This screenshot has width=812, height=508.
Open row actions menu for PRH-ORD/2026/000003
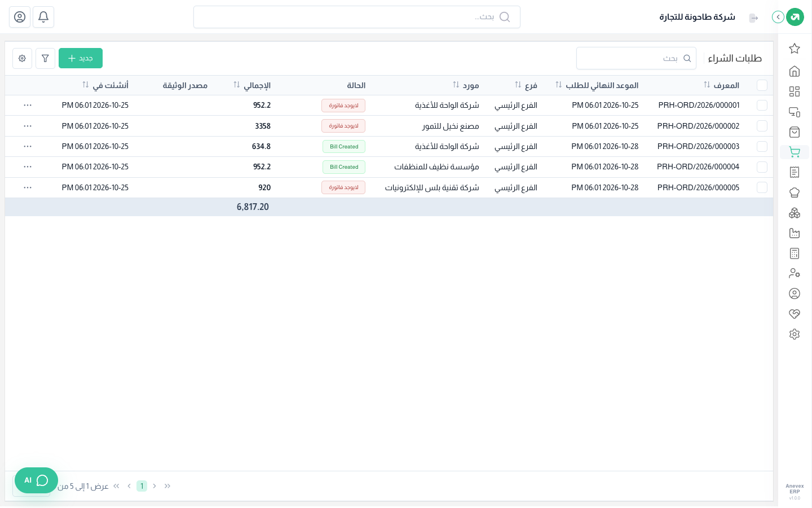click(28, 146)
